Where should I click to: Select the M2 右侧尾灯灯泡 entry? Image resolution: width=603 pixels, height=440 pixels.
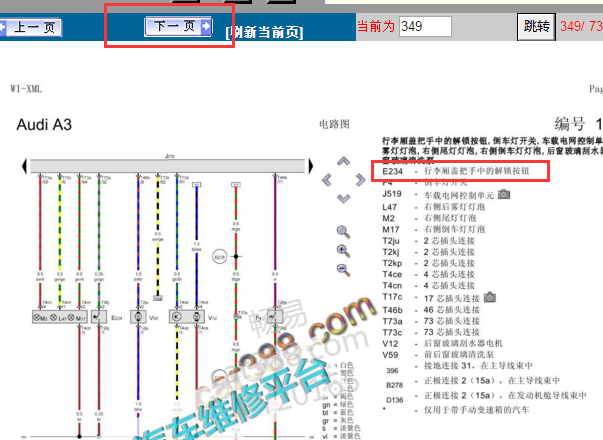(429, 218)
